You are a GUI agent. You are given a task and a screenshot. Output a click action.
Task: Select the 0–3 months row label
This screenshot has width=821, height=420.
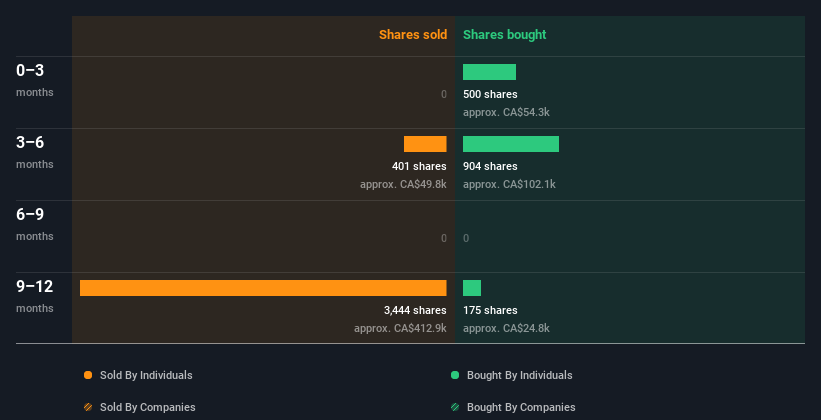coord(35,80)
